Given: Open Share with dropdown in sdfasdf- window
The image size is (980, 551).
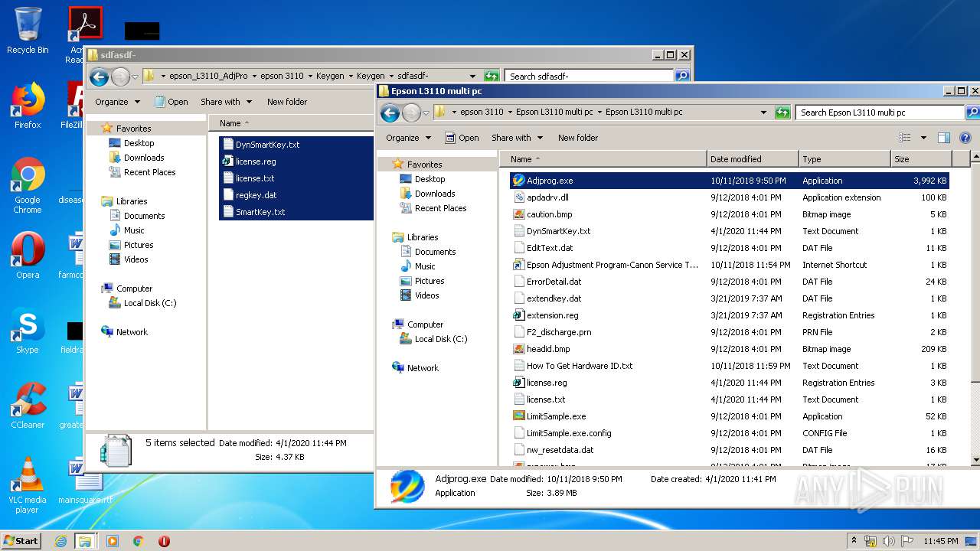Looking at the screenshot, I should [x=226, y=102].
